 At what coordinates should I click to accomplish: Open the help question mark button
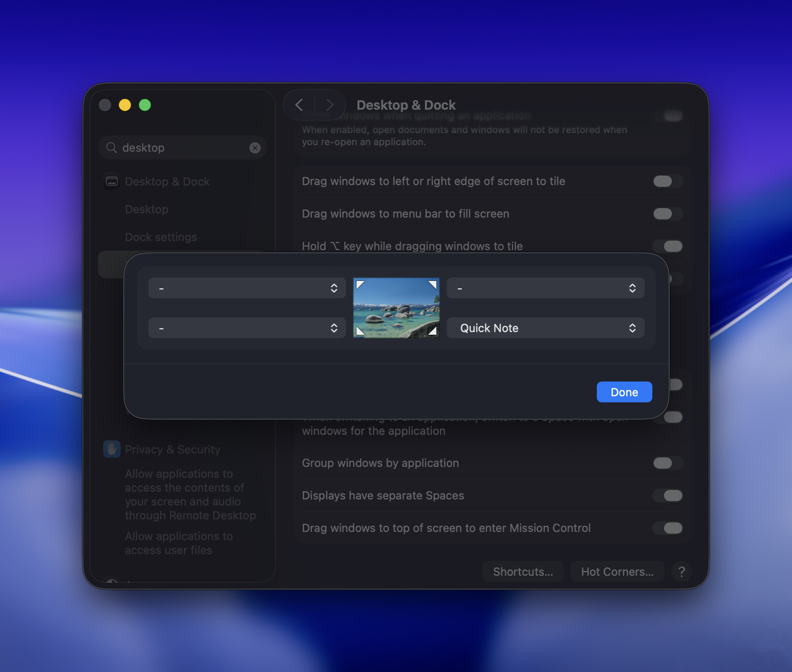click(x=681, y=572)
